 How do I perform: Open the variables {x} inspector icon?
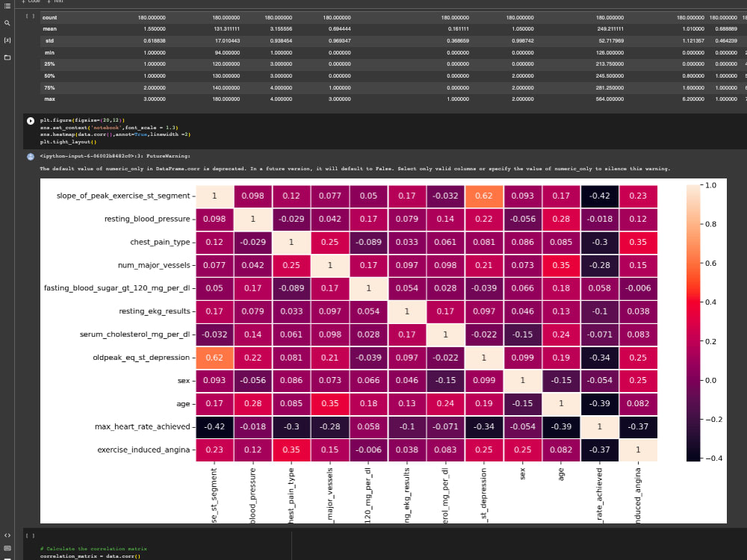[x=7, y=40]
